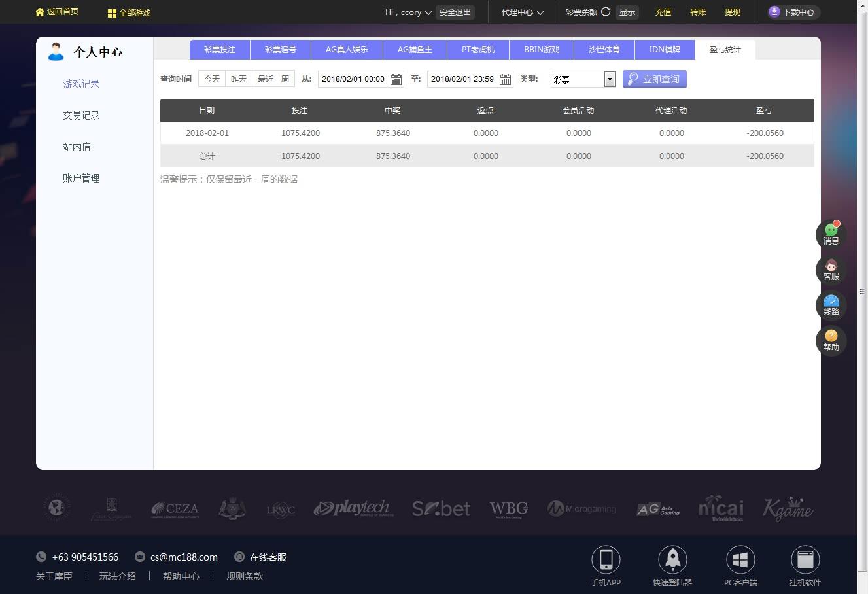Switch to the AG真人娱乐 tab

347,50
